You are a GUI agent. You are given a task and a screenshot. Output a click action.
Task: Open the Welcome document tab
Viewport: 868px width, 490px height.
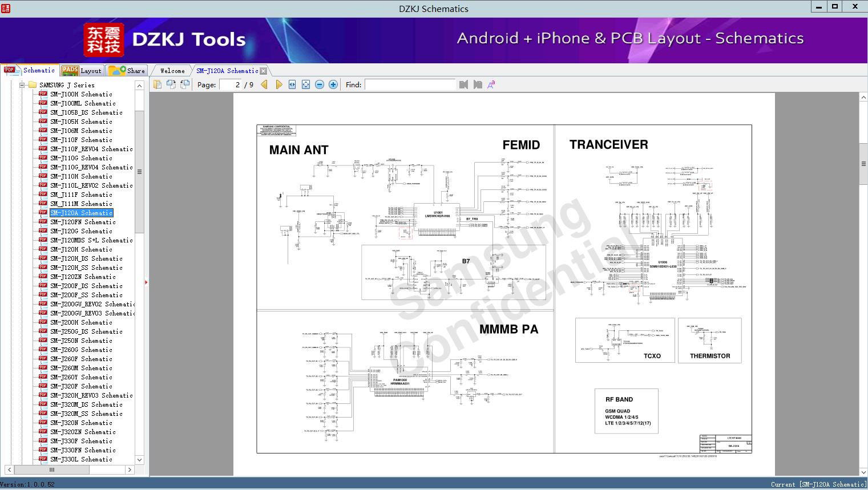[172, 71]
